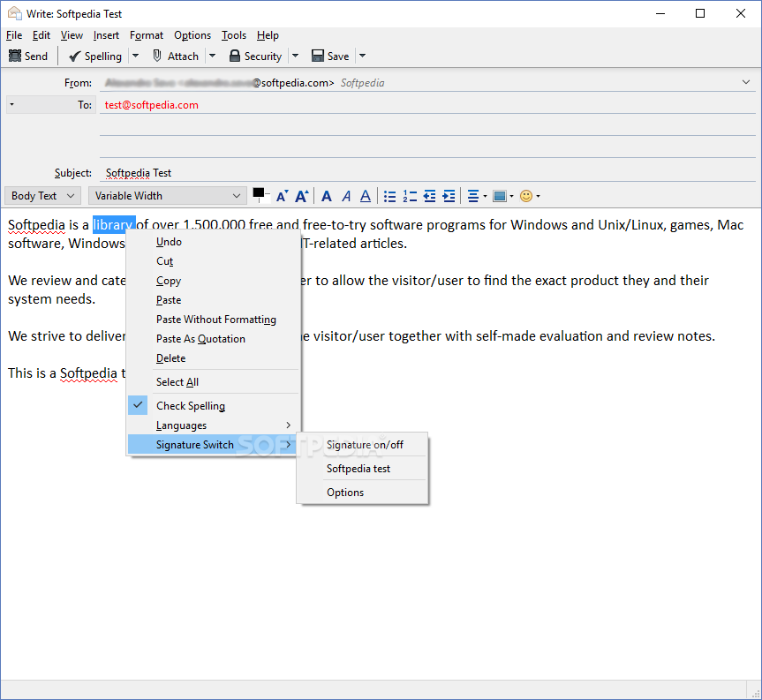Viewport: 762px width, 700px height.
Task: Expand the From identity dropdown
Action: tap(746, 82)
